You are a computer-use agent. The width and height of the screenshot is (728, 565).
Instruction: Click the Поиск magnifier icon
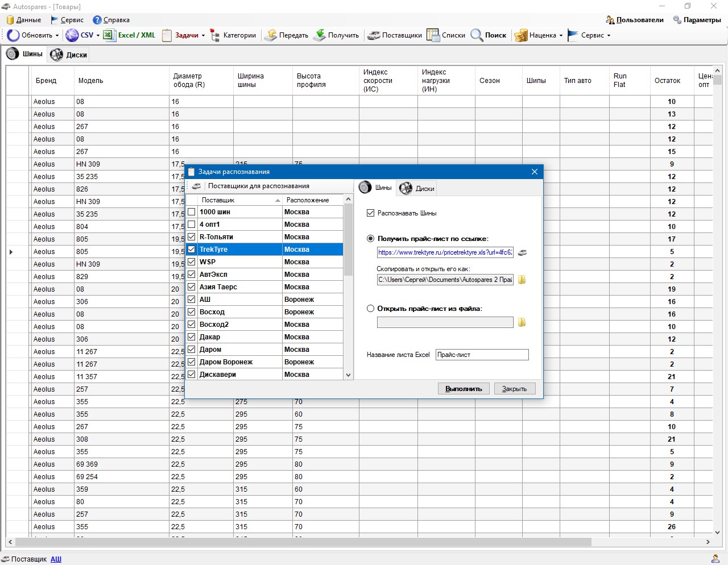477,35
